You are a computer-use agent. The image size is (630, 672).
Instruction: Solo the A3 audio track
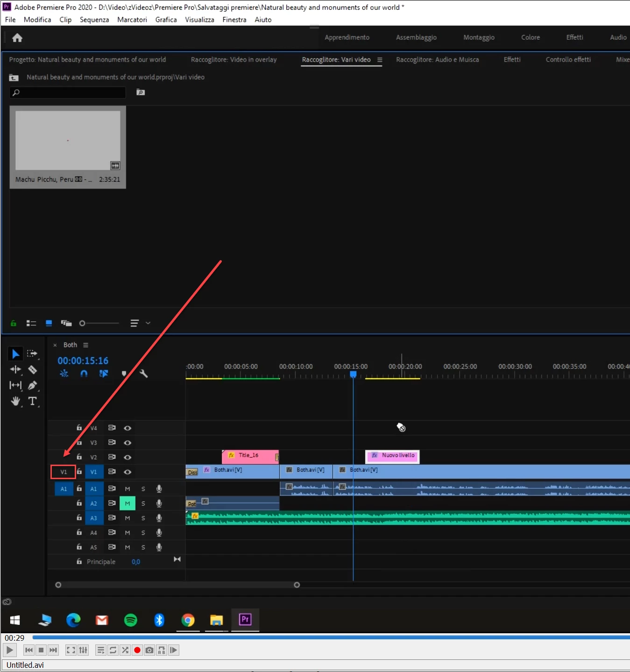[x=143, y=518]
